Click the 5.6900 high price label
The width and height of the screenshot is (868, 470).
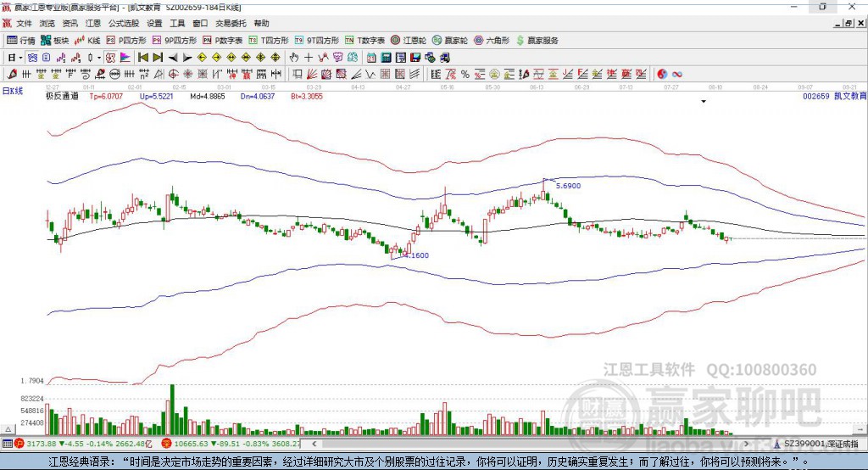point(569,186)
